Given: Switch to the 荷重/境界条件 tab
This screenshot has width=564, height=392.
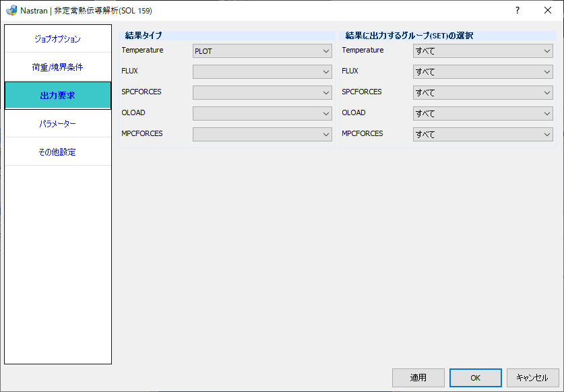Looking at the screenshot, I should (x=57, y=67).
